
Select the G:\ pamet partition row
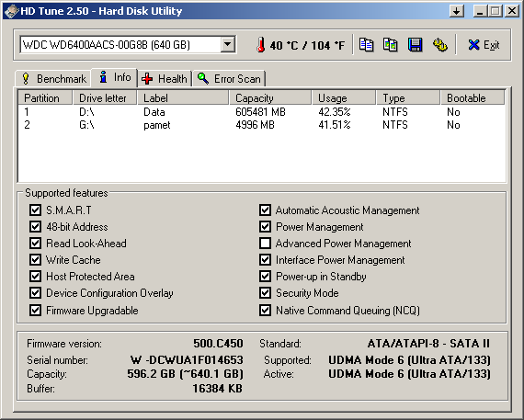(262, 125)
